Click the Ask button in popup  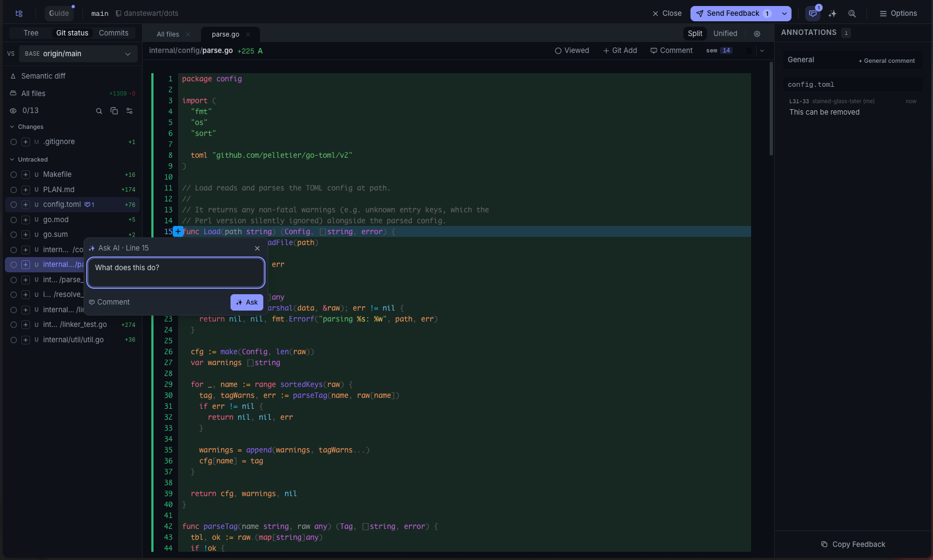click(x=247, y=302)
